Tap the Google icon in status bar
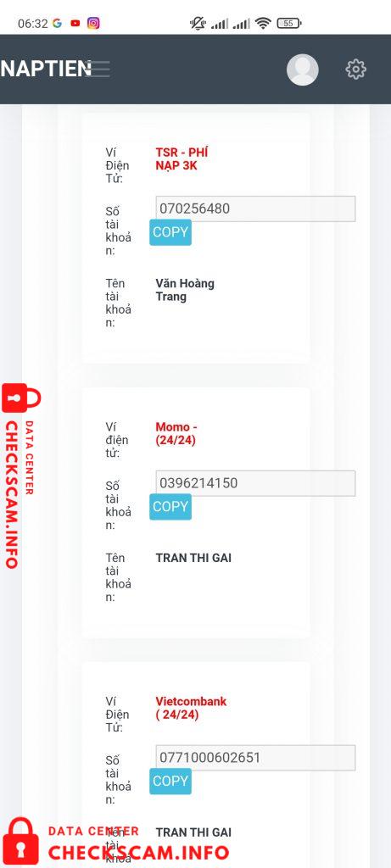The height and width of the screenshot is (868, 391). click(57, 23)
